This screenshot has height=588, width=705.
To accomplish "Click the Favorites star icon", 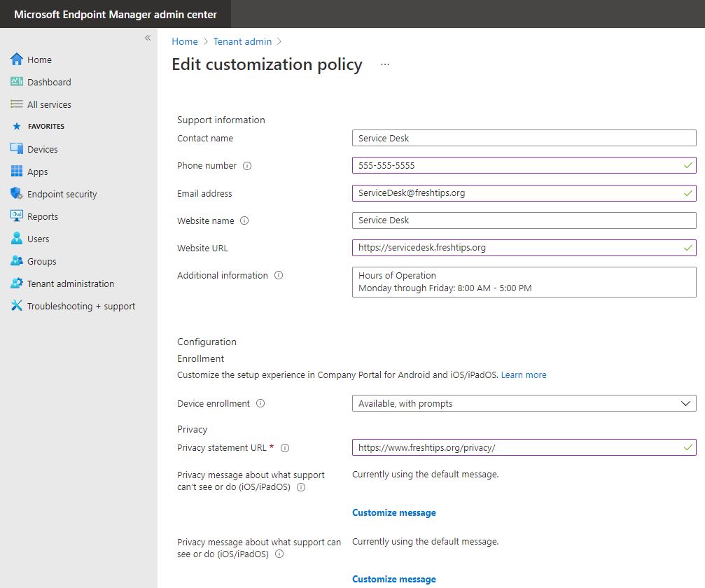I will click(17, 126).
